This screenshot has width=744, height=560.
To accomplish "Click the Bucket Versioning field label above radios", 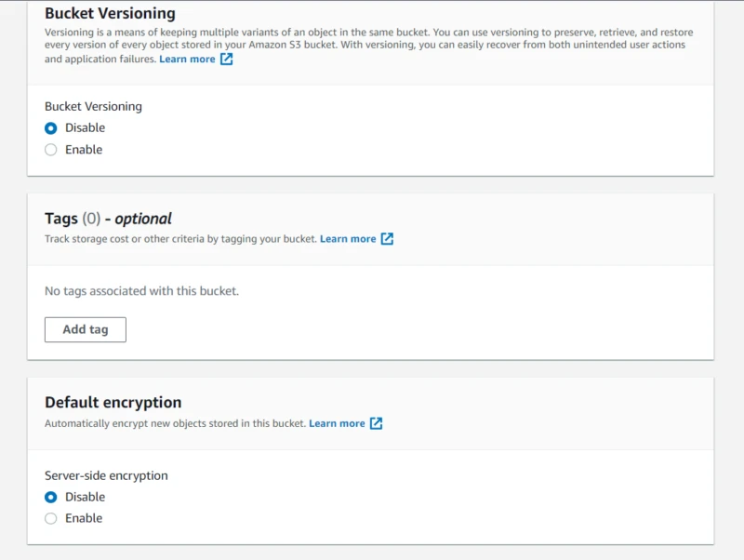I will pos(93,106).
